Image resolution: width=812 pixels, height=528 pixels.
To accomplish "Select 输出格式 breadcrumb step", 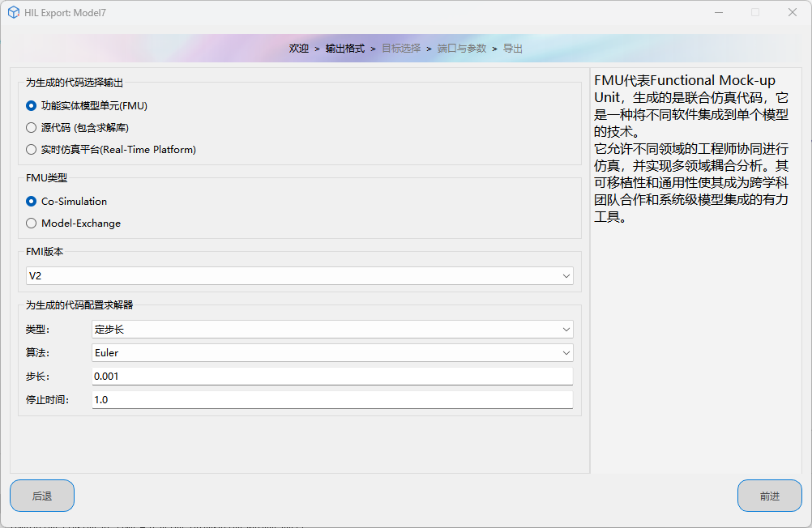I will point(345,49).
